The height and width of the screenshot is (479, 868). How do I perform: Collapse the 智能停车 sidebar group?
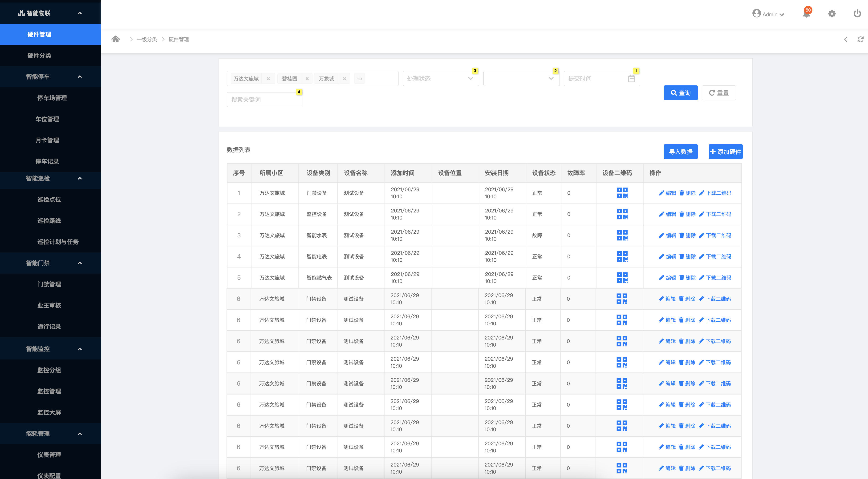point(80,77)
